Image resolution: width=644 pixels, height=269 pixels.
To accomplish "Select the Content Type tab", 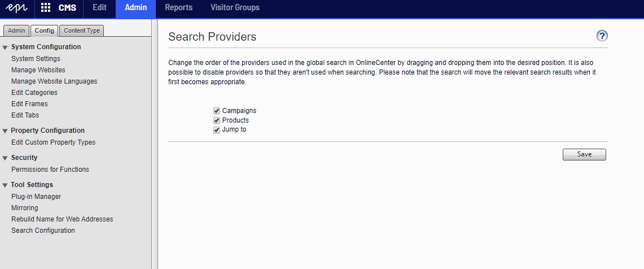I will tap(81, 31).
